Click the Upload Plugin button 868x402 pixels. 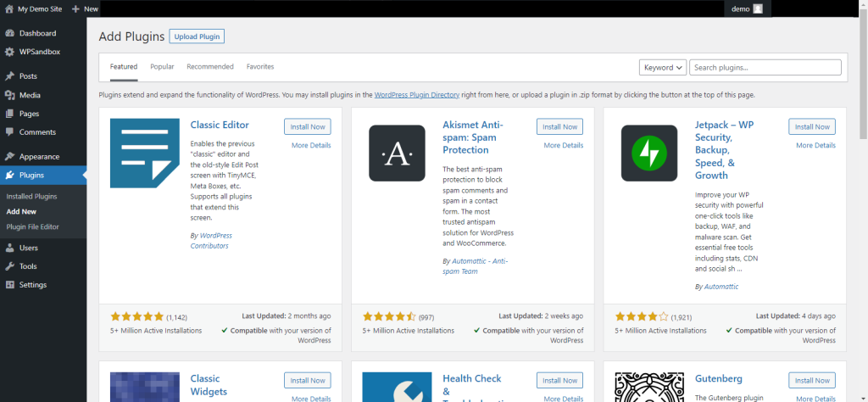[197, 36]
